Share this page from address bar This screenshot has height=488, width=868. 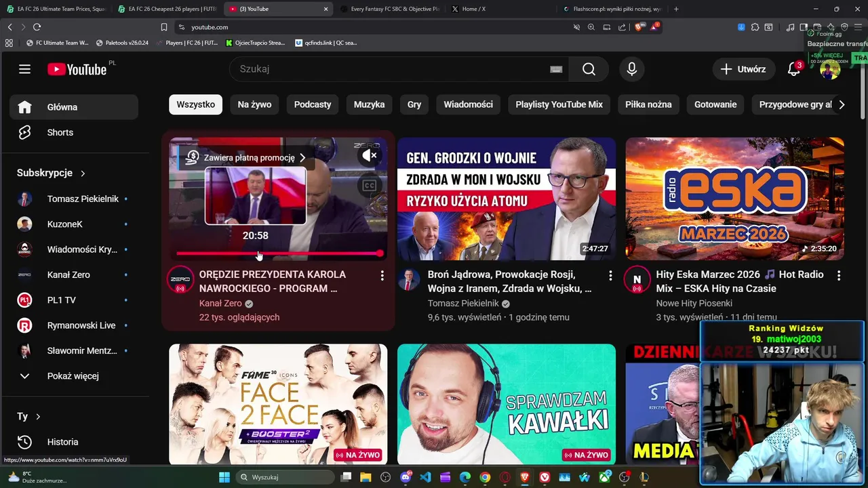pyautogui.click(x=622, y=27)
